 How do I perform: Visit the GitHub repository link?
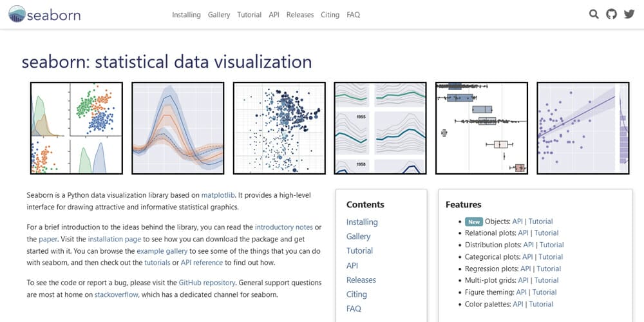[207, 283]
